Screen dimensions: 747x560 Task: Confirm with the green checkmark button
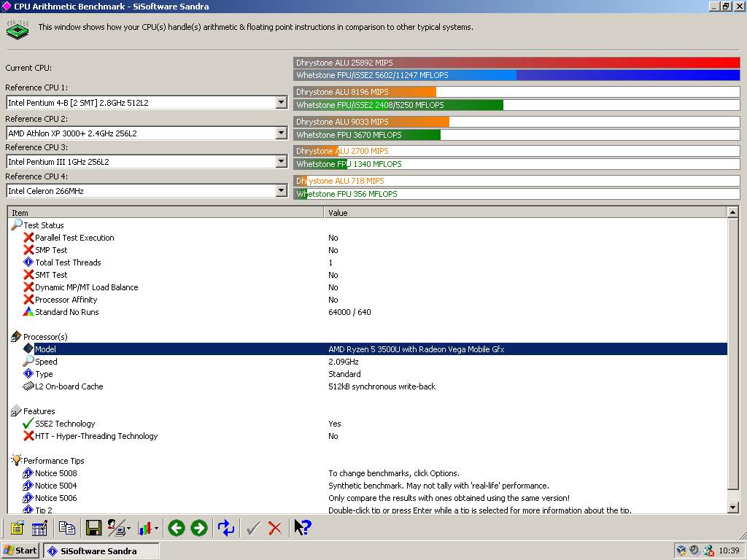pyautogui.click(x=254, y=527)
